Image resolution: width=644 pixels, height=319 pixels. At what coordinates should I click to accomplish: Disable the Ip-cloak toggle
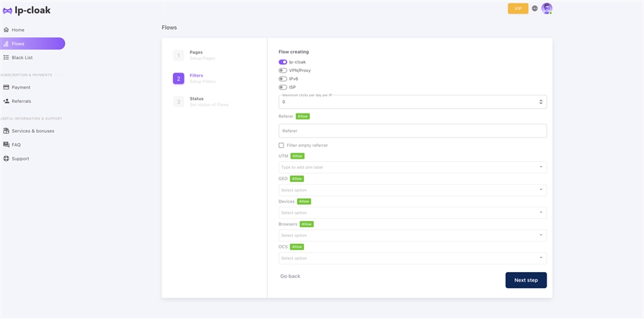(282, 62)
